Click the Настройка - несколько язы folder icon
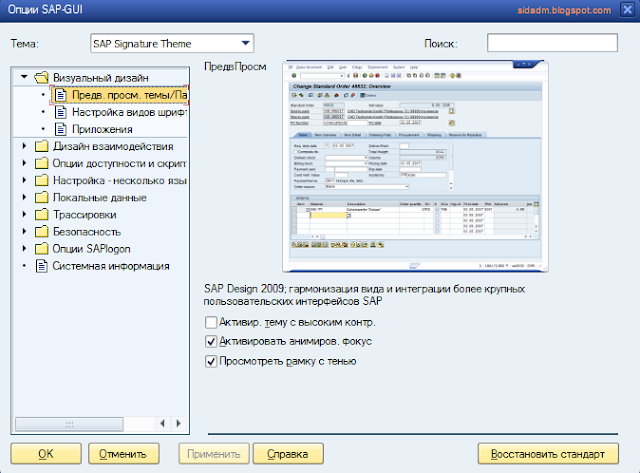Image resolution: width=640 pixels, height=473 pixels. pyautogui.click(x=42, y=180)
